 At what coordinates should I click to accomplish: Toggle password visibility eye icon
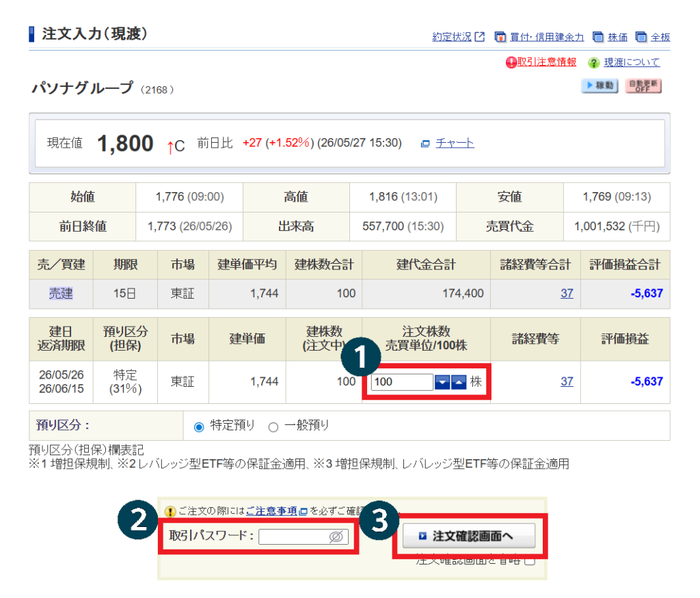(336, 537)
